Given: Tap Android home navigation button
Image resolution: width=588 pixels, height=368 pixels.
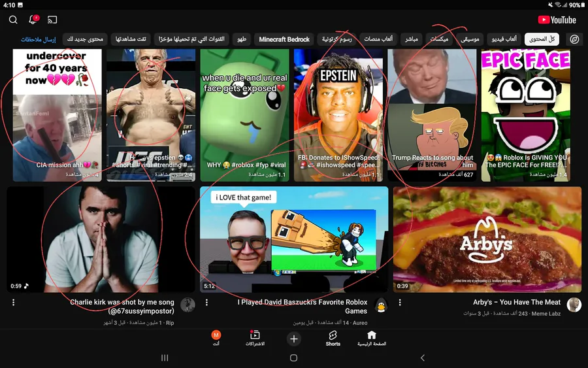Looking at the screenshot, I should pos(293,358).
